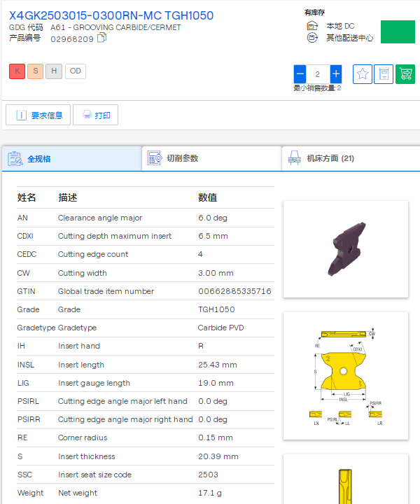Add product to favorites with star icon
The width and height of the screenshot is (420, 504).
[363, 74]
